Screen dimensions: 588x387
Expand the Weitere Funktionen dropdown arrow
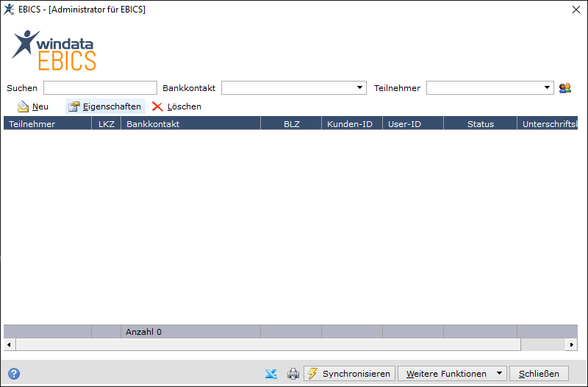point(500,374)
